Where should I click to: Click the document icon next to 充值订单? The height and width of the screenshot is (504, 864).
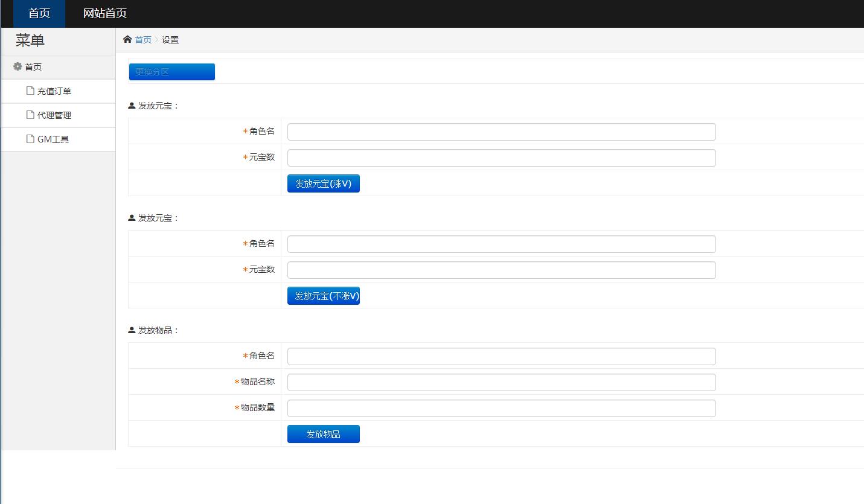30,91
